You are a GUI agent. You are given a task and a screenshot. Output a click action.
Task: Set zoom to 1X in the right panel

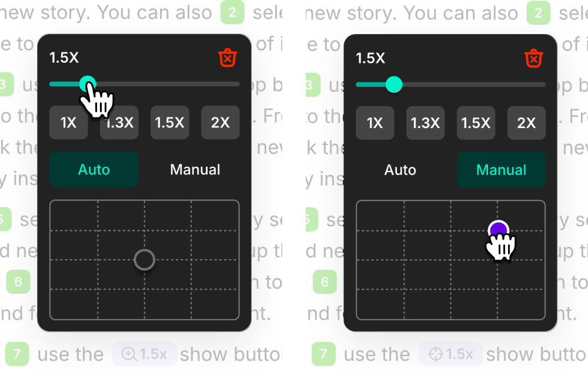pyautogui.click(x=375, y=123)
